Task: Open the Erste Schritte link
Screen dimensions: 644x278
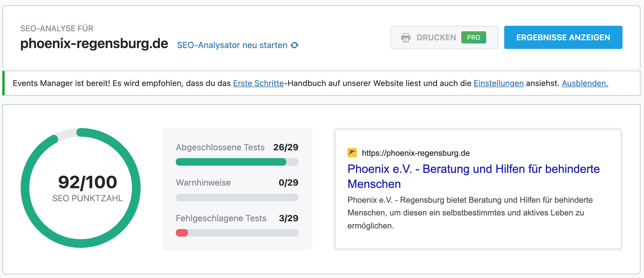Action: (x=258, y=83)
